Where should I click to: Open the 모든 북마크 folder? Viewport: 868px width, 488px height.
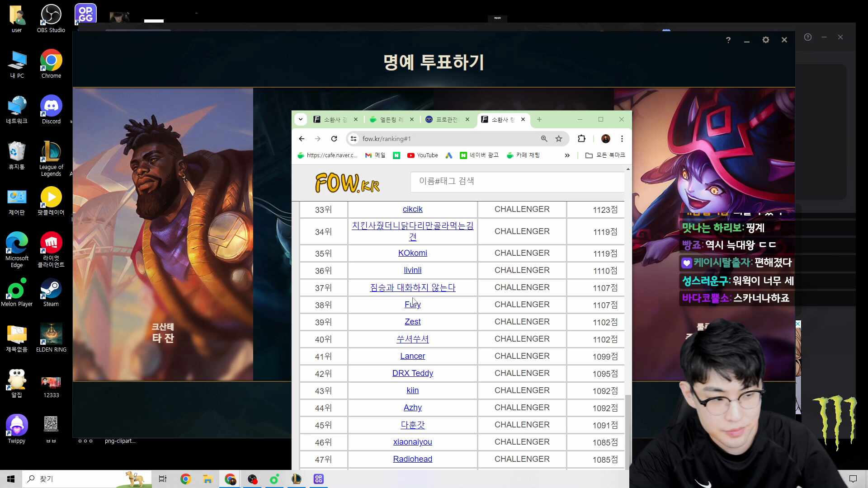605,155
